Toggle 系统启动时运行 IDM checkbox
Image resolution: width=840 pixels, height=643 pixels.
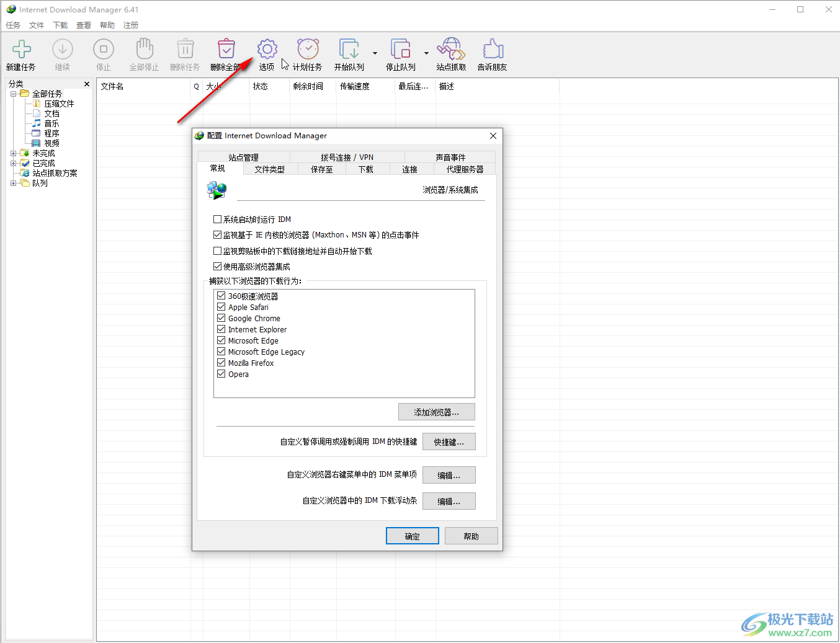(217, 219)
